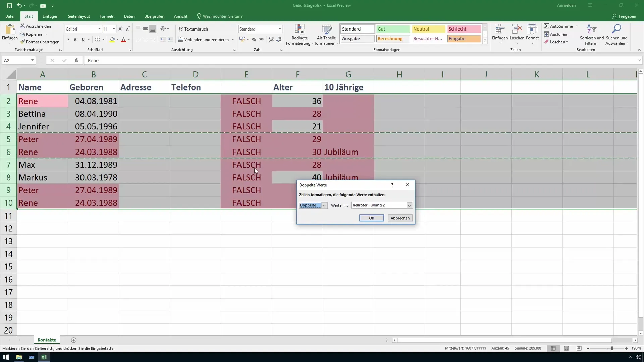The image size is (644, 362).
Task: Click the percent style icon
Action: pos(254,39)
